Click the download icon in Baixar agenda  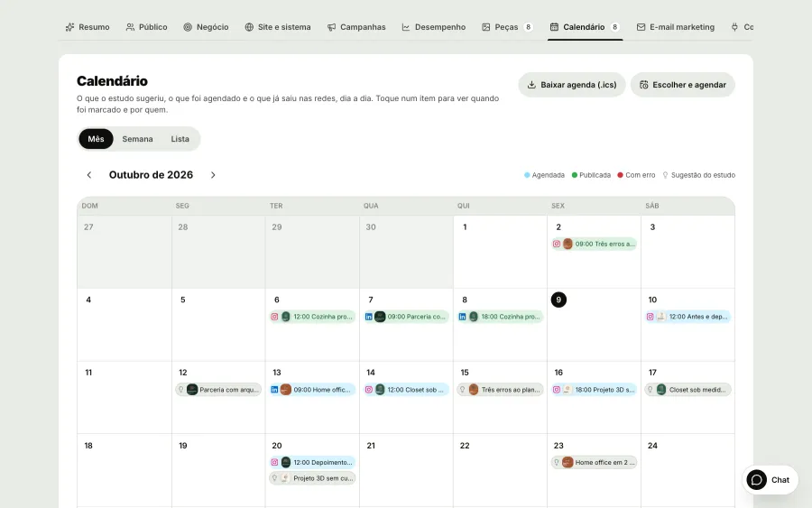[x=531, y=85]
